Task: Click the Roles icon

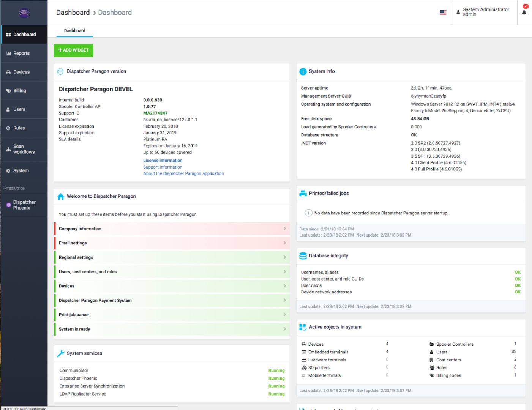Action: click(432, 367)
